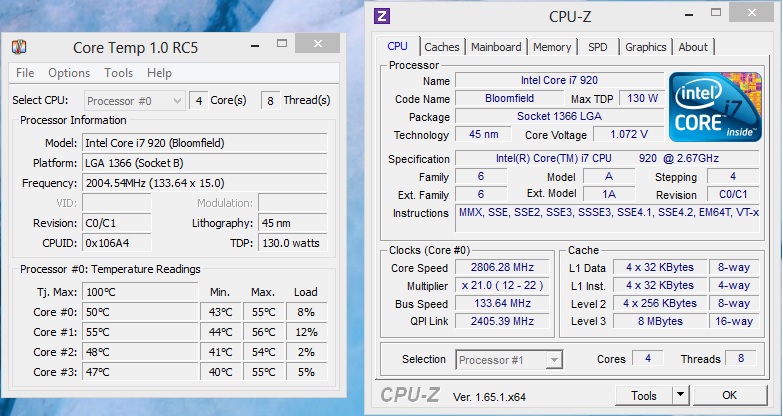Click the Package value Socket 1366 LGA
783x416 pixels.
(x=559, y=116)
